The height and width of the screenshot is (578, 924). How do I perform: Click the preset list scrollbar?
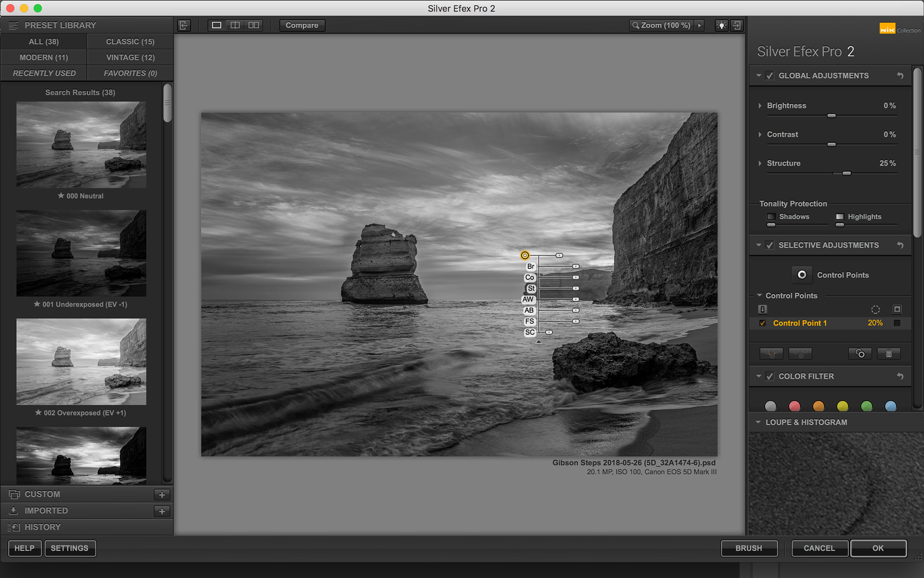point(167,103)
